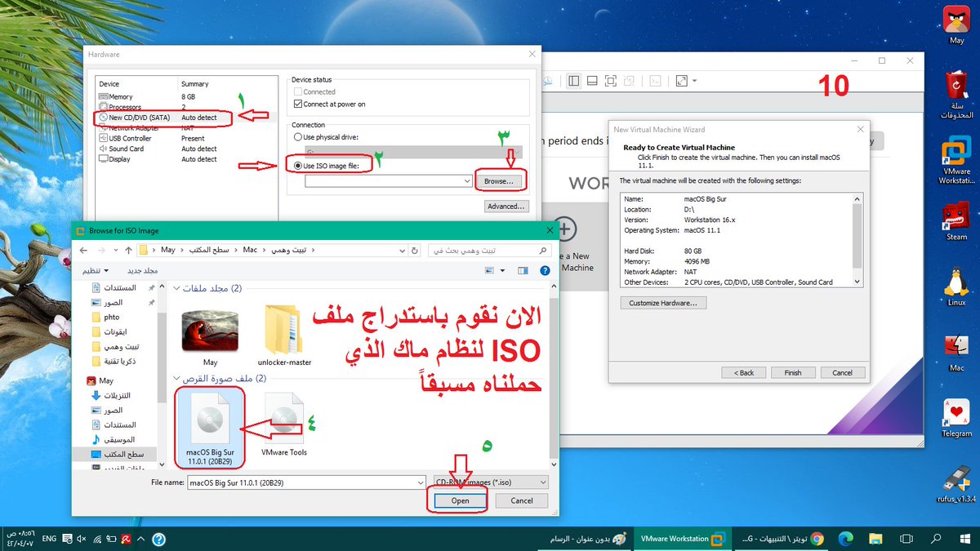Select ايقونات folder in navigation pane

109,331
